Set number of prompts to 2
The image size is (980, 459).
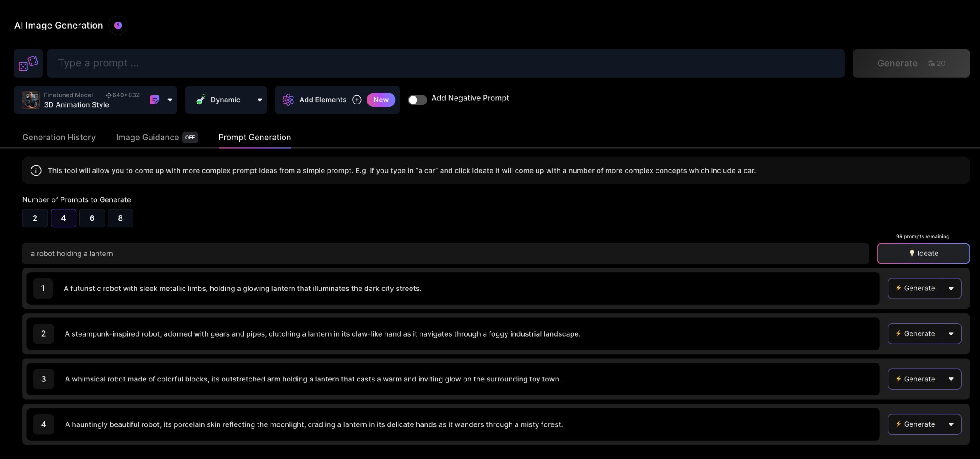[x=35, y=218]
